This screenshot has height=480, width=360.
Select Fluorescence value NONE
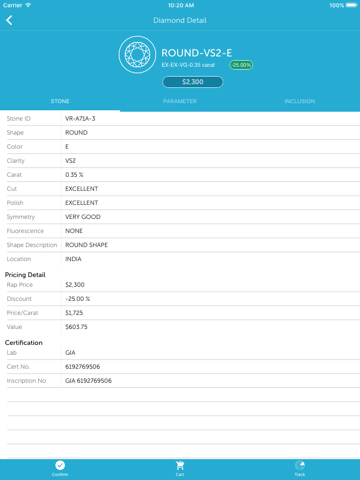click(x=74, y=231)
